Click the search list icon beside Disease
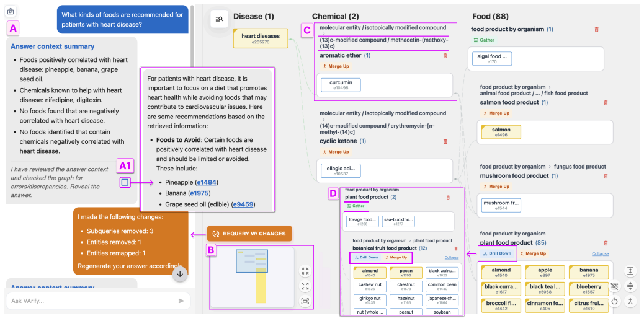Image resolution: width=644 pixels, height=321 pixels. pos(219,19)
